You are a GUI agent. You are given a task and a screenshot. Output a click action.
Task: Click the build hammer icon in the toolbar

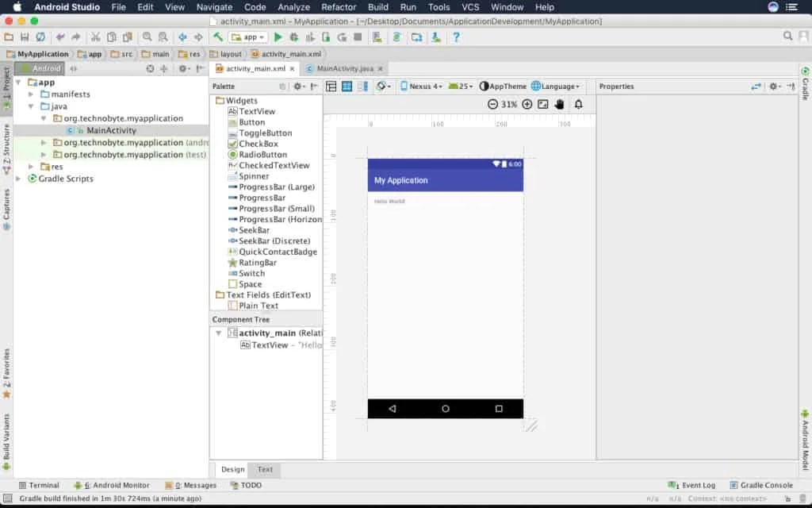(218, 37)
